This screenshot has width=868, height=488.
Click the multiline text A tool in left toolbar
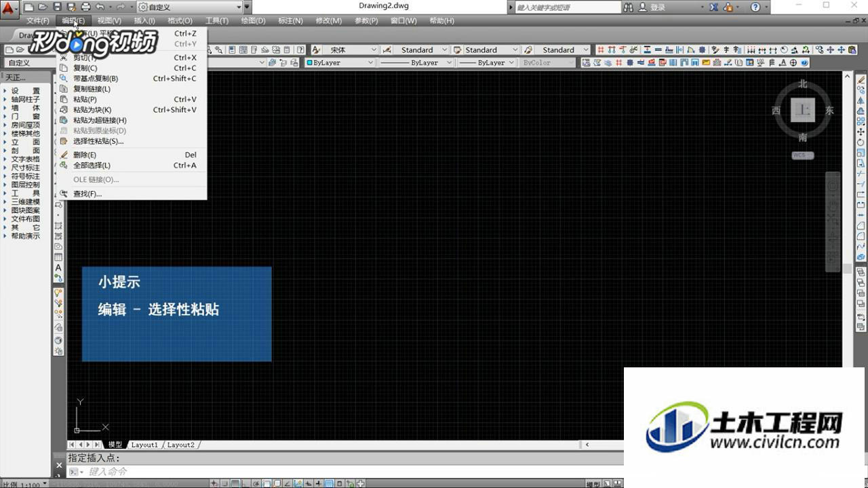pyautogui.click(x=58, y=268)
